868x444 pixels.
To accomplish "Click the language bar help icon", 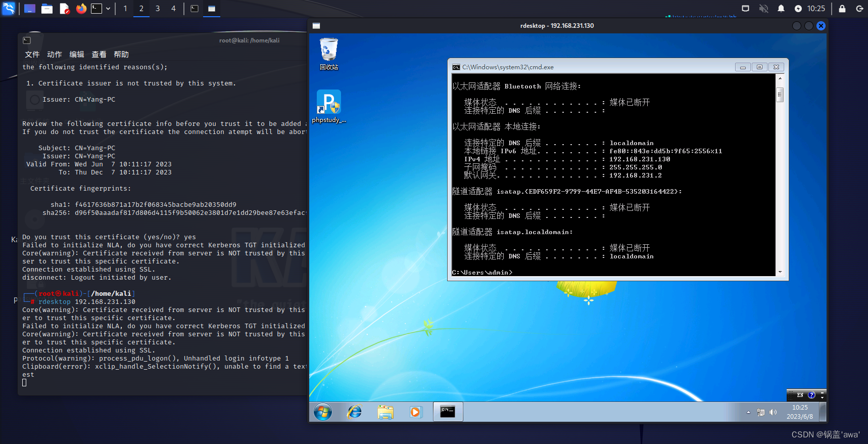I will point(811,395).
